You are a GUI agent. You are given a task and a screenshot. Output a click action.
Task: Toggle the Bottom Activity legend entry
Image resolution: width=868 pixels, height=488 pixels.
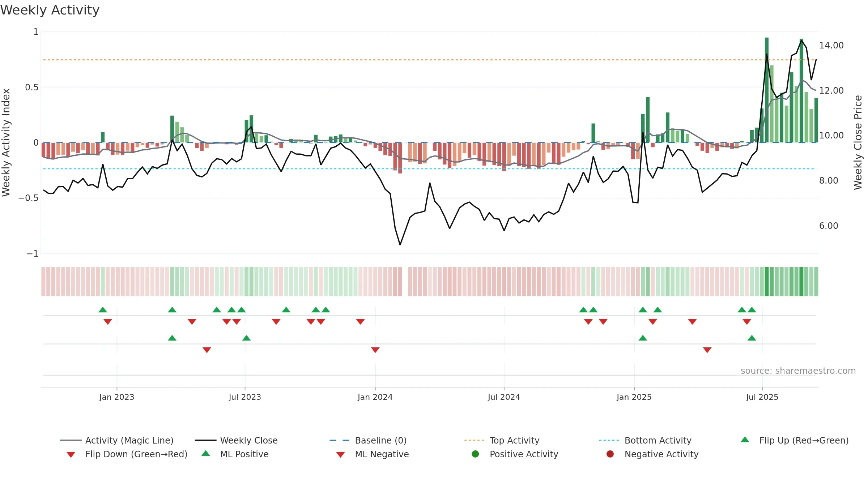[x=645, y=440]
